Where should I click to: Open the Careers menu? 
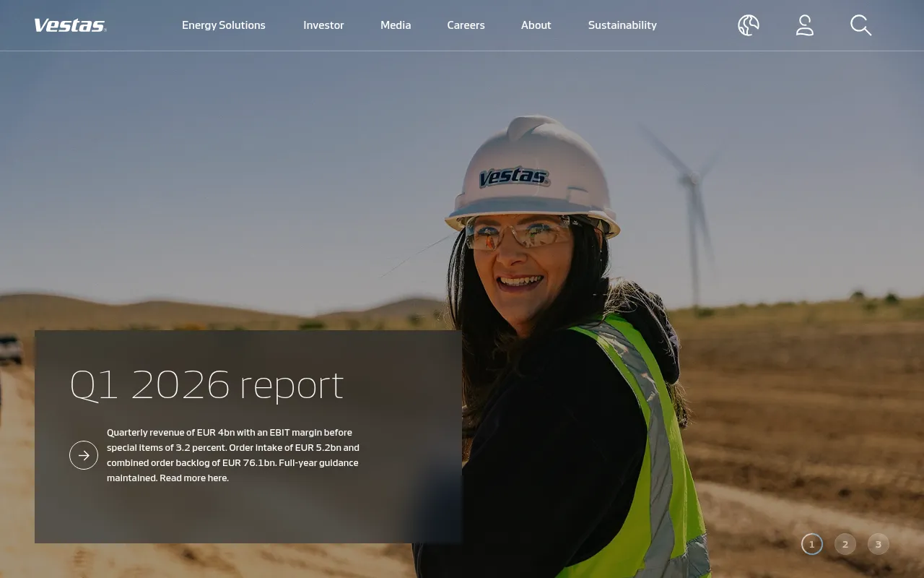tap(466, 25)
